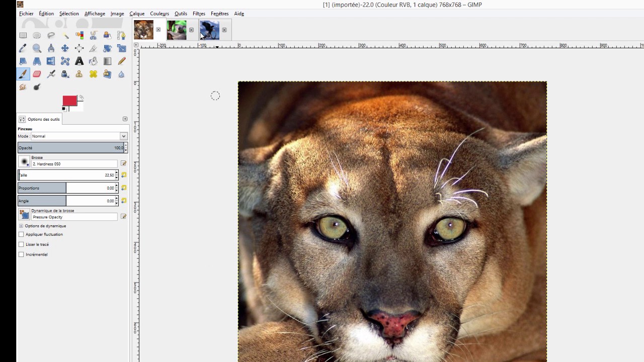Open the Calque menu
This screenshot has height=362, width=644.
pyautogui.click(x=137, y=14)
